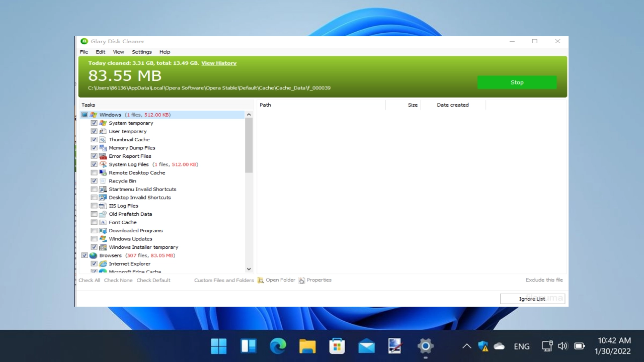This screenshot has width=644, height=362.
Task: Uncheck the Thumbnail Cache checkbox
Action: tap(94, 140)
